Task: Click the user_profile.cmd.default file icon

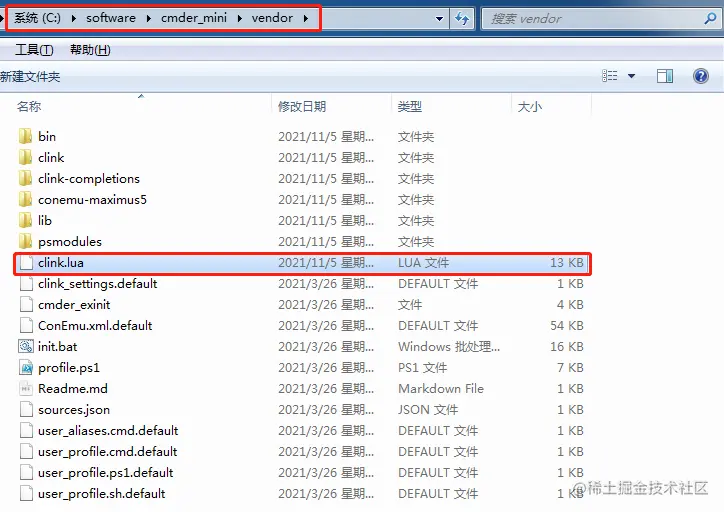Action: pyautogui.click(x=26, y=452)
